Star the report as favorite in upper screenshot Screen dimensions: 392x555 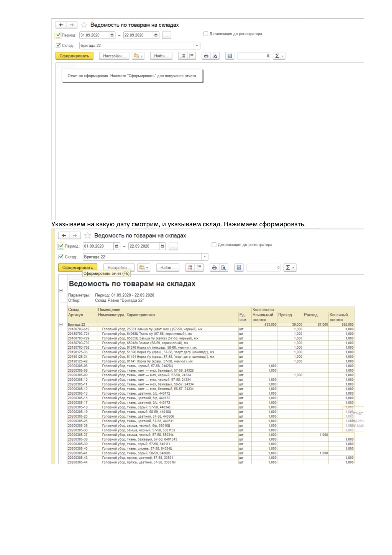click(x=84, y=25)
